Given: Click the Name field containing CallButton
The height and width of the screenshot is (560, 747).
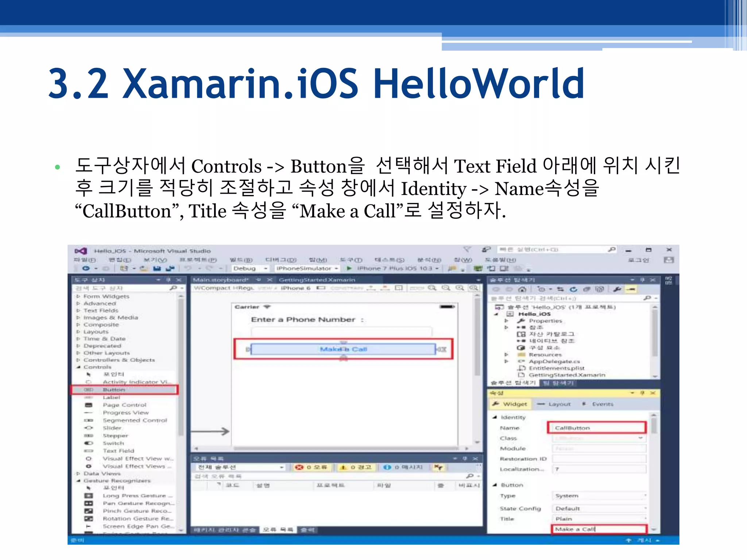Looking at the screenshot, I should click(597, 428).
